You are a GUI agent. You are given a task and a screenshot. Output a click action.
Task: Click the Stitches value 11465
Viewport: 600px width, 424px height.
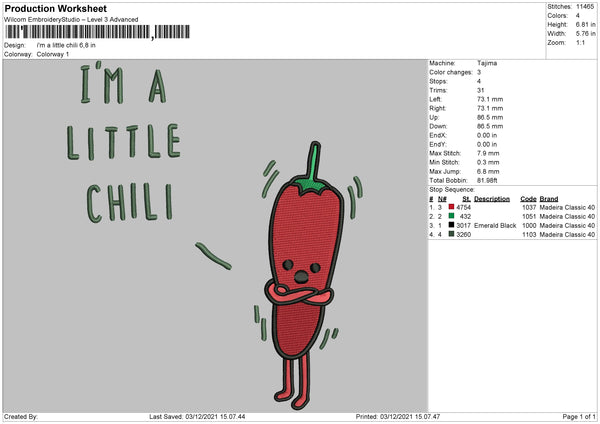click(x=585, y=7)
